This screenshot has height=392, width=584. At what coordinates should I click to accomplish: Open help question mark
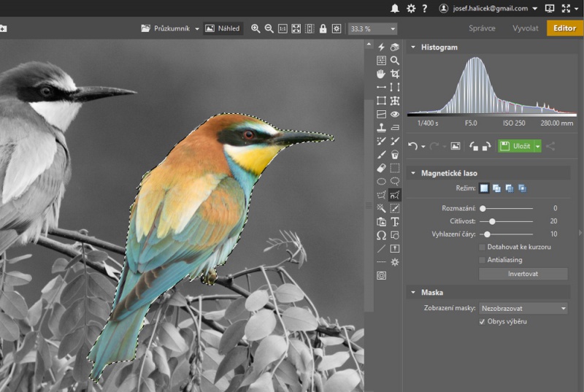425,8
